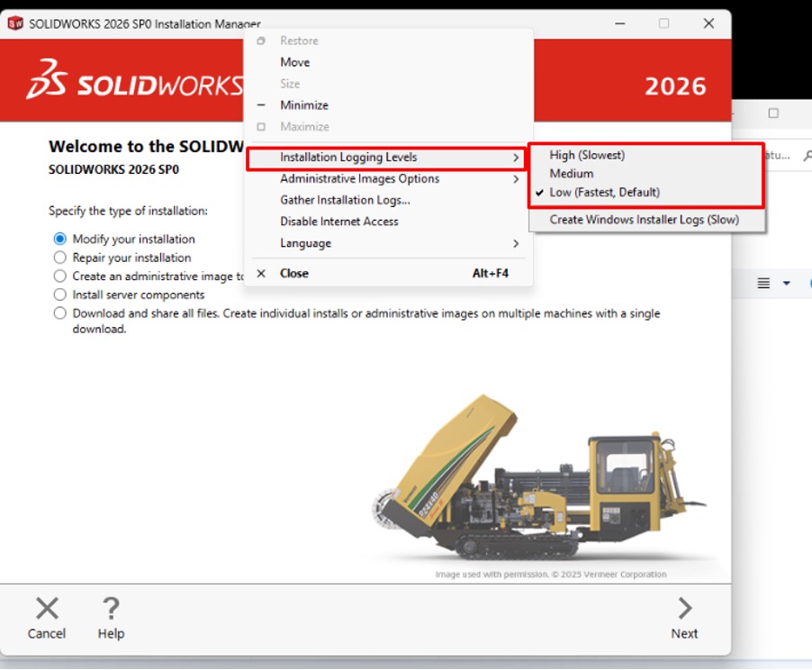Proceed with the Next arrow icon
The height and width of the screenshot is (670, 812).
[x=684, y=608]
